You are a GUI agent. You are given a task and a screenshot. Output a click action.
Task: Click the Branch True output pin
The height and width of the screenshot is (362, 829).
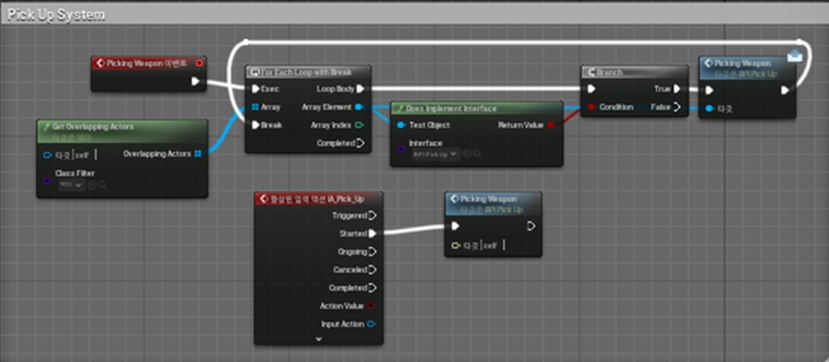677,89
